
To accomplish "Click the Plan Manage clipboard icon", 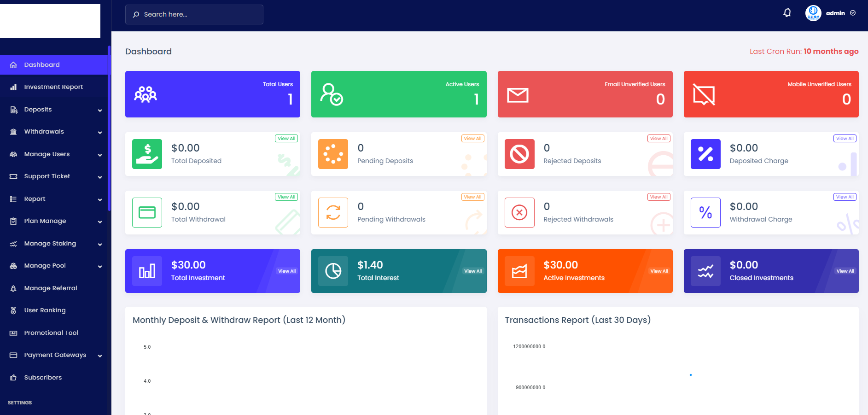I will click(13, 221).
